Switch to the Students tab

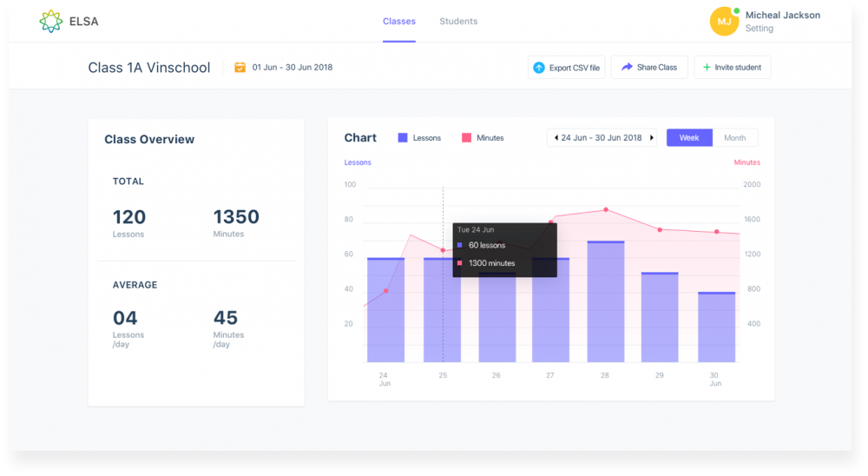click(x=458, y=22)
